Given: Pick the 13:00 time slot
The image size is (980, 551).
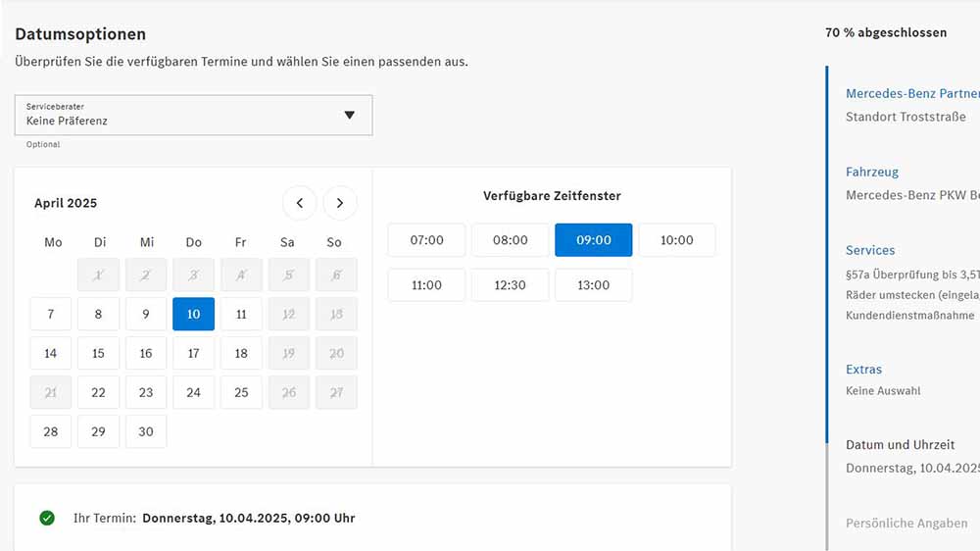Looking at the screenshot, I should [593, 285].
